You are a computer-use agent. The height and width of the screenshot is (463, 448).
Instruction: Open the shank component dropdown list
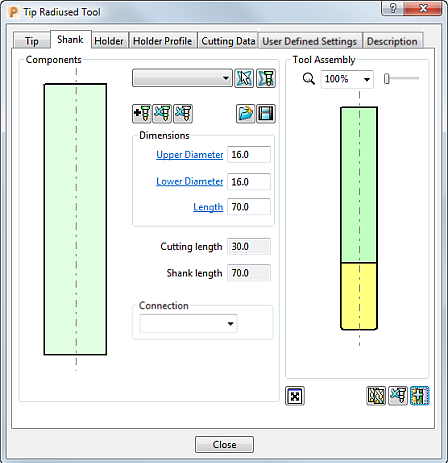[182, 78]
